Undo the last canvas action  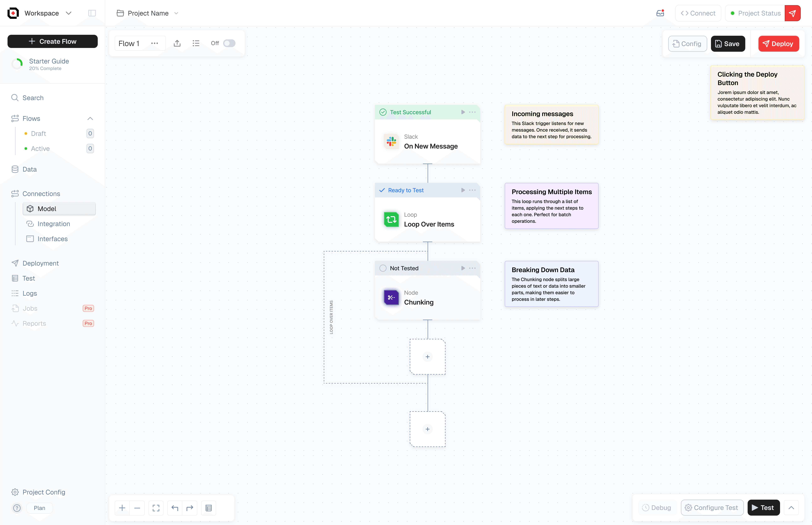point(175,508)
